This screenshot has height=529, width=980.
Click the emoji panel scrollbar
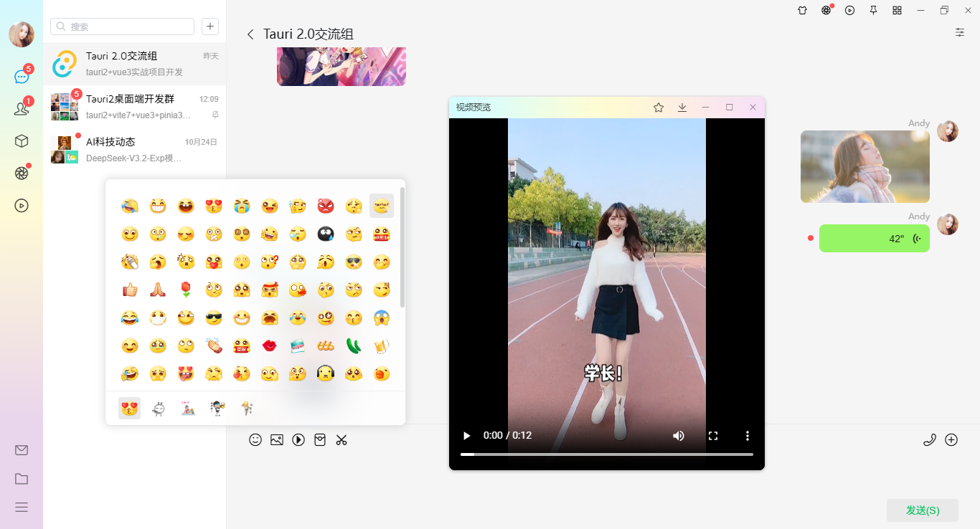[x=402, y=247]
